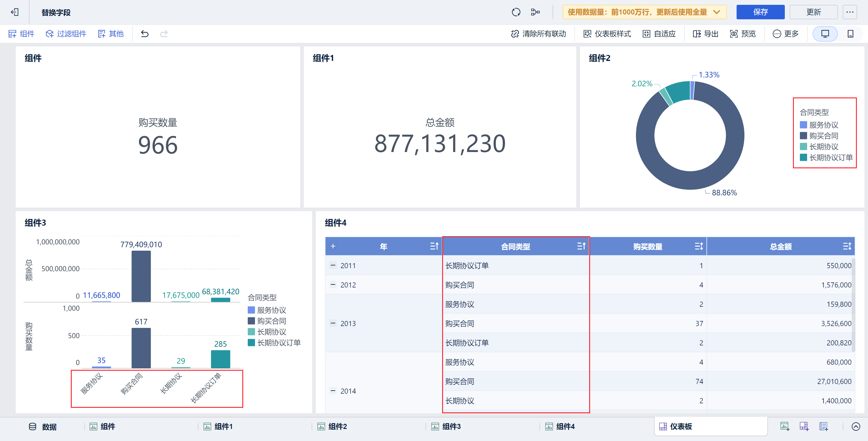Viewport: 868px width, 441px height.
Task: Switch to desktop layout view
Action: tap(825, 34)
